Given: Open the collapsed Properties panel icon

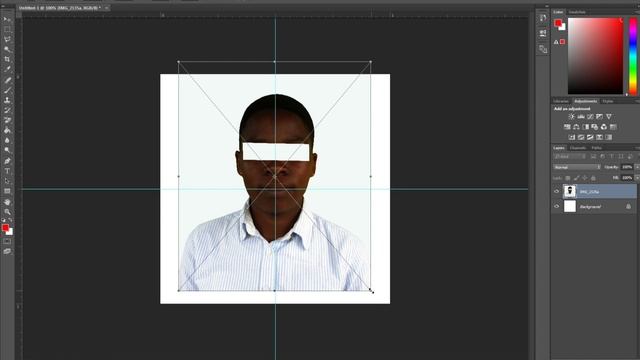Looking at the screenshot, I should tap(542, 33).
